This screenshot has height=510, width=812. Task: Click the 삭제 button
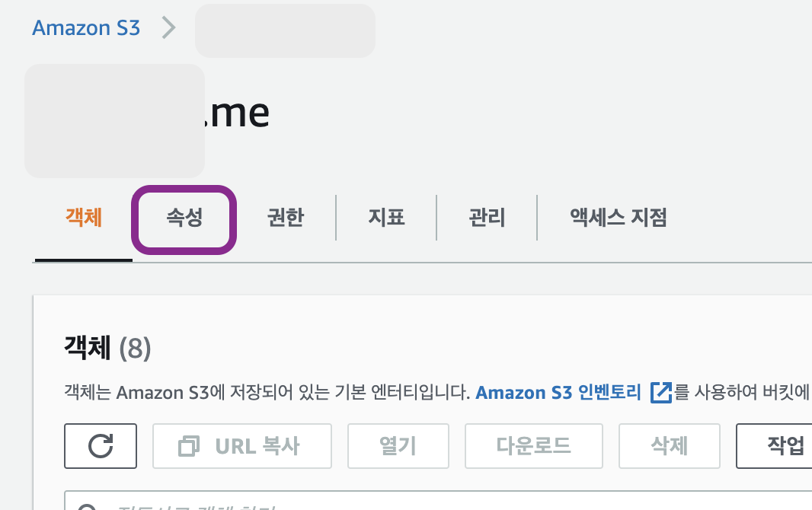point(669,446)
